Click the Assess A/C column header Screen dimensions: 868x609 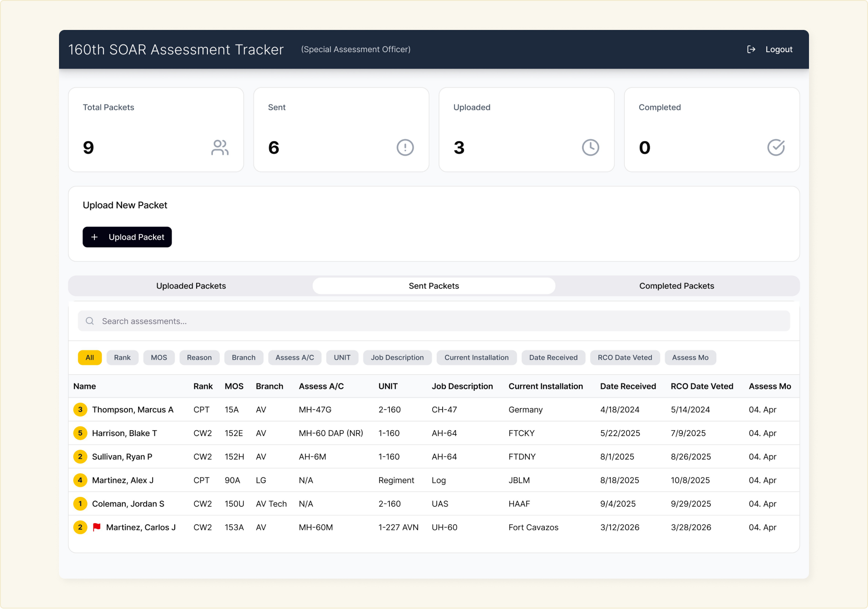(x=321, y=386)
